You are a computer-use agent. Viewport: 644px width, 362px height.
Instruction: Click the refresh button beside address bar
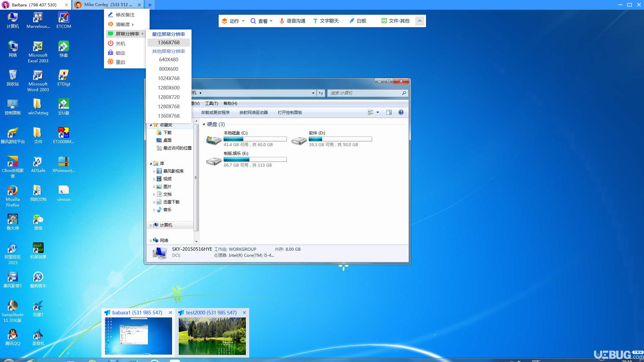[x=321, y=93]
